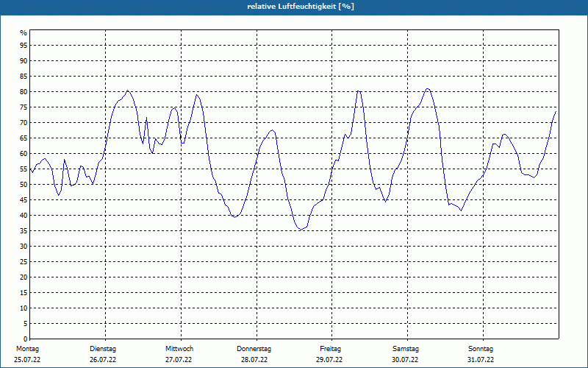Click the curve's last point near 73% on Sonntag
The height and width of the screenshot is (368, 588).
(556, 112)
